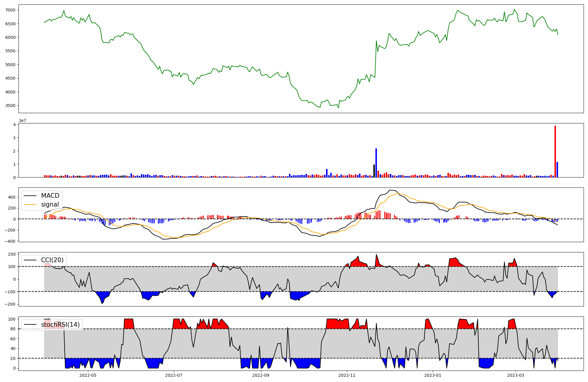Click the 2022-05 date tick label

pyautogui.click(x=88, y=375)
